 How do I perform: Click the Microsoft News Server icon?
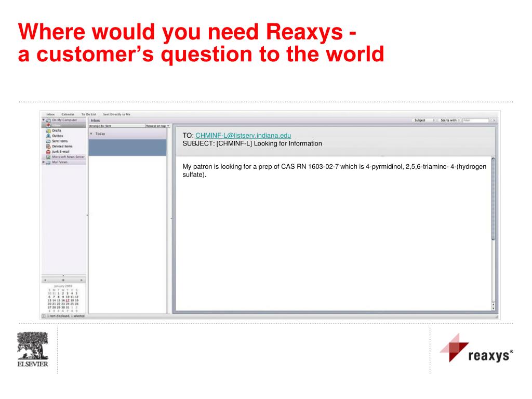(48, 157)
